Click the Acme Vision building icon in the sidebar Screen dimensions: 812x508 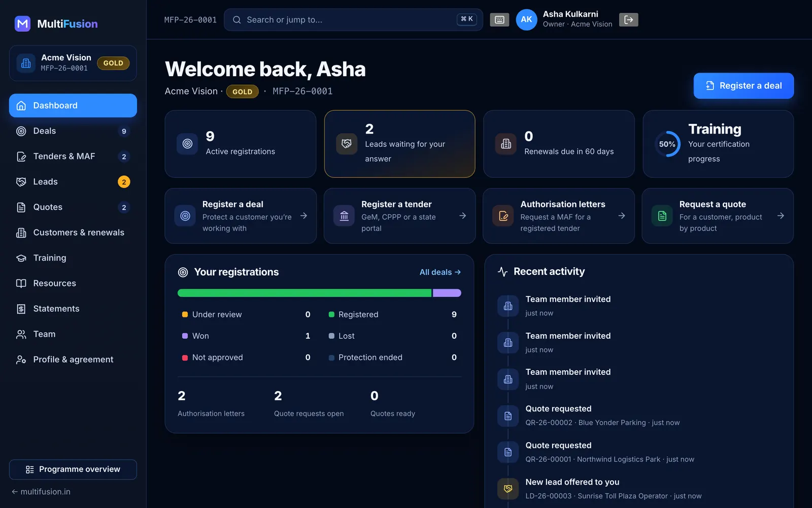[x=26, y=63]
